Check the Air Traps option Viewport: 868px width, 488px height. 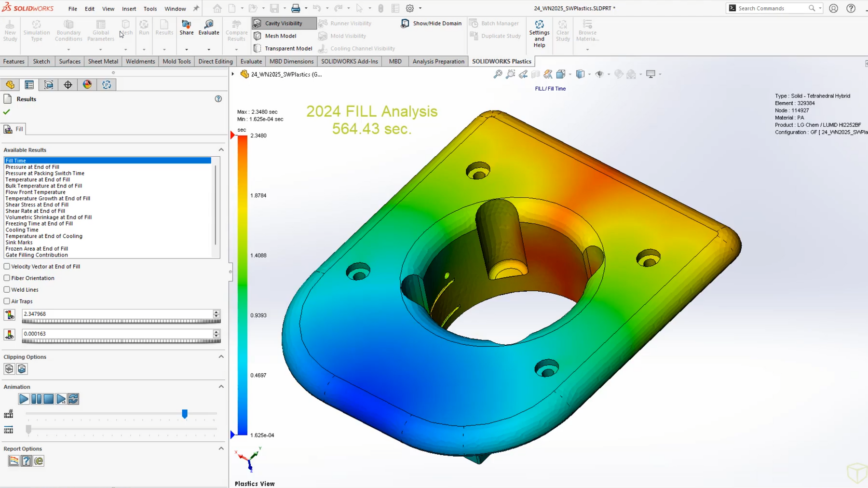click(7, 301)
